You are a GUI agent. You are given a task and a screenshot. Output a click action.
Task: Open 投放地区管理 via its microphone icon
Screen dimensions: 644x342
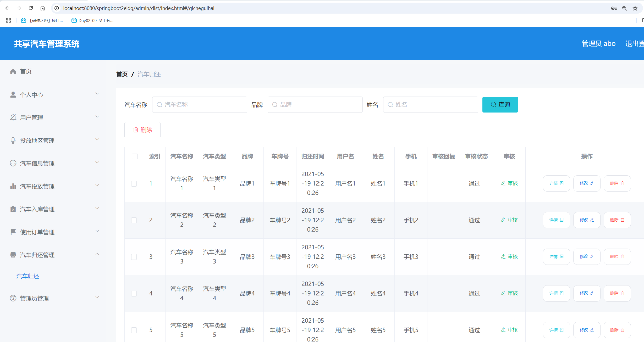[x=13, y=140]
